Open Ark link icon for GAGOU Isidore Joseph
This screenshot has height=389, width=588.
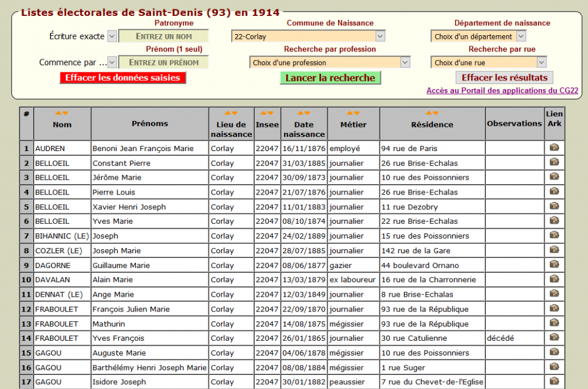point(553,382)
